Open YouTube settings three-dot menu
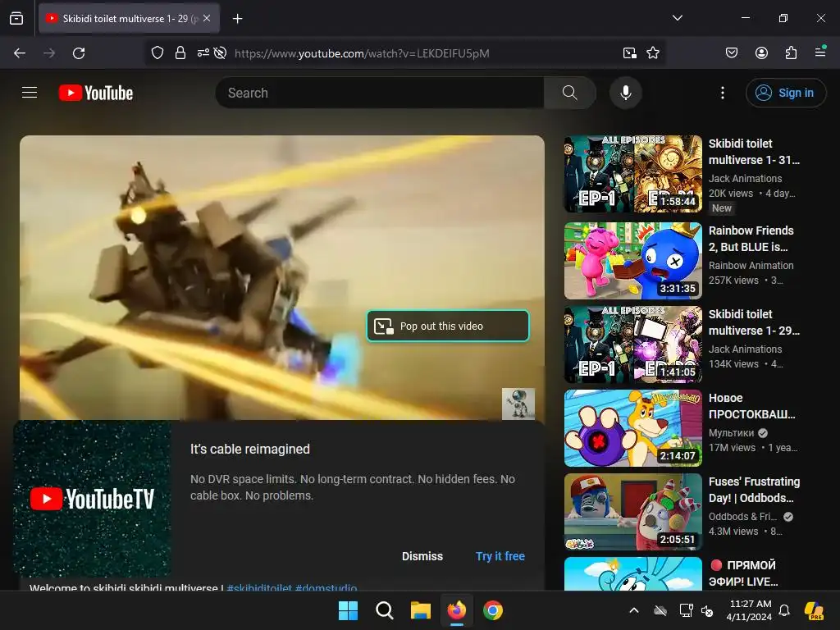Viewport: 840px width, 630px height. tap(722, 93)
